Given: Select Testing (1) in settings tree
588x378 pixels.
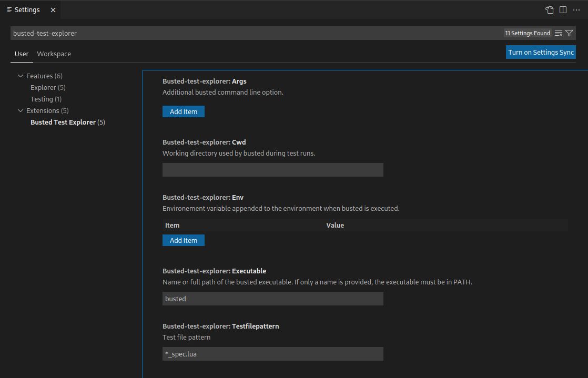Looking at the screenshot, I should pos(46,99).
